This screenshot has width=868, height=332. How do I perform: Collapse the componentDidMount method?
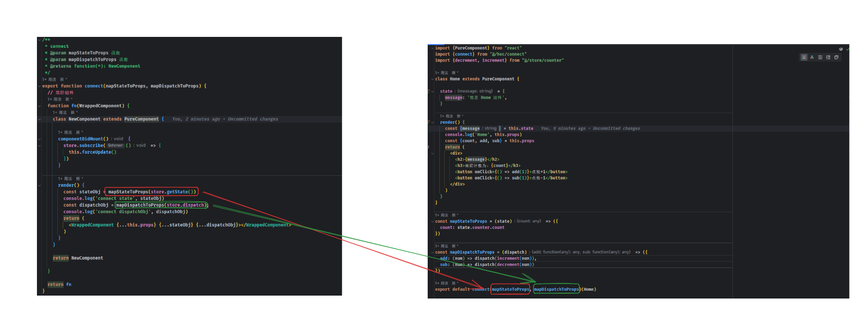point(39,139)
